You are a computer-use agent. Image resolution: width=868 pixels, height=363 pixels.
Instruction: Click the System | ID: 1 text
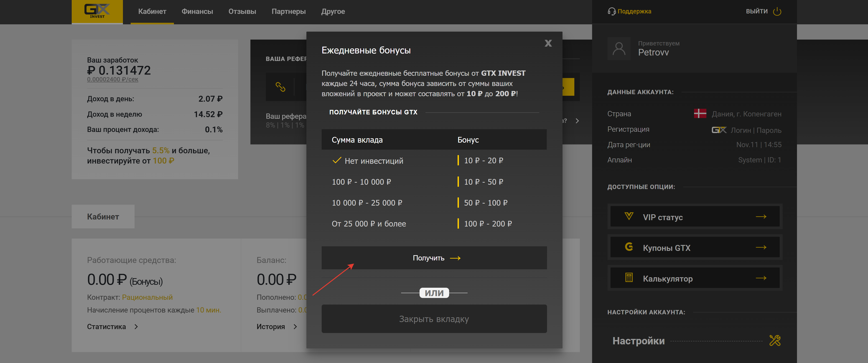coord(759,160)
